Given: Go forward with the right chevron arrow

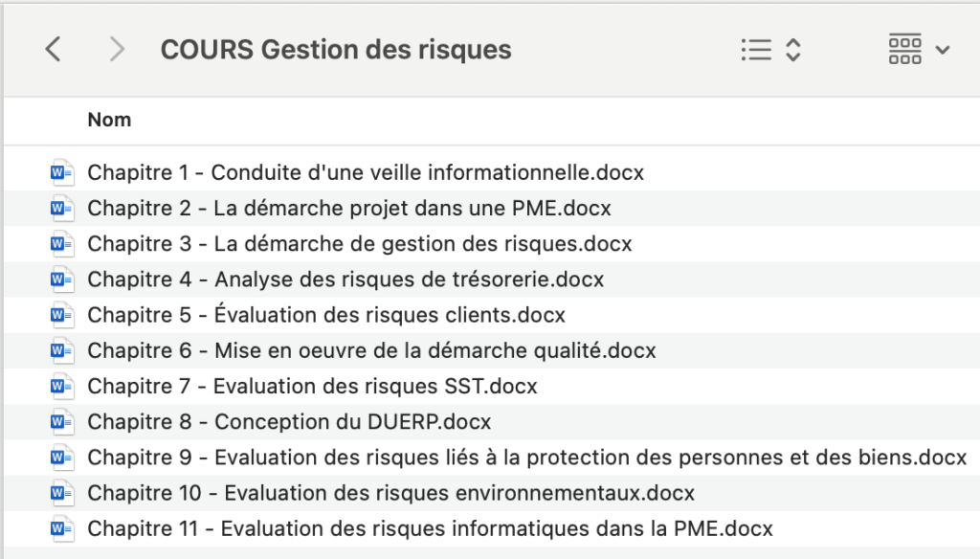Looking at the screenshot, I should point(117,49).
